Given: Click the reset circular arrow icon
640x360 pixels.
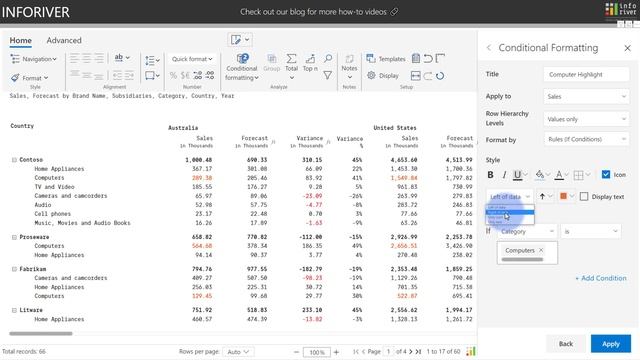Looking at the screenshot, I should click(x=440, y=76).
